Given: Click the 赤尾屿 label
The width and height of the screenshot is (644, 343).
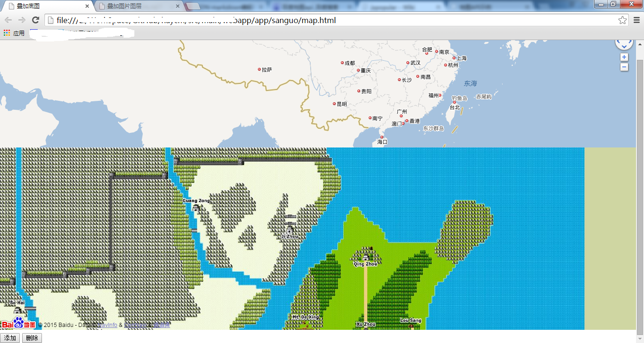Looking at the screenshot, I should pos(484,97).
